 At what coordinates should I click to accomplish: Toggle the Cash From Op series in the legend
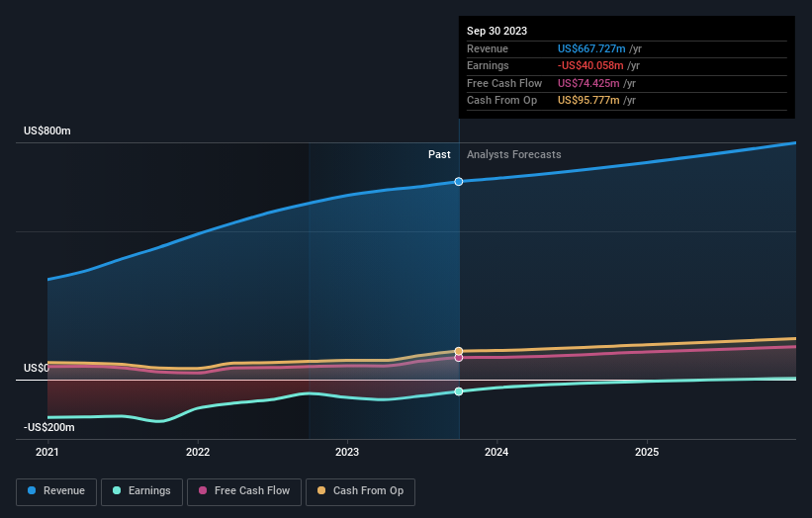click(360, 491)
